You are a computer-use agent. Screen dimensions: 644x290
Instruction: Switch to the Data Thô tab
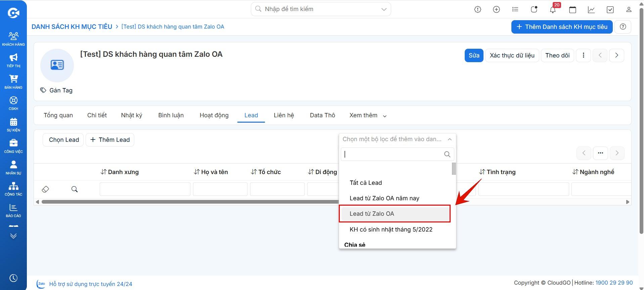coord(322,115)
